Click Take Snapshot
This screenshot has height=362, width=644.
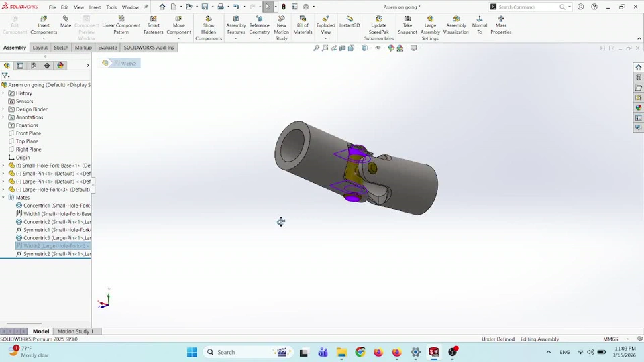tap(407, 25)
